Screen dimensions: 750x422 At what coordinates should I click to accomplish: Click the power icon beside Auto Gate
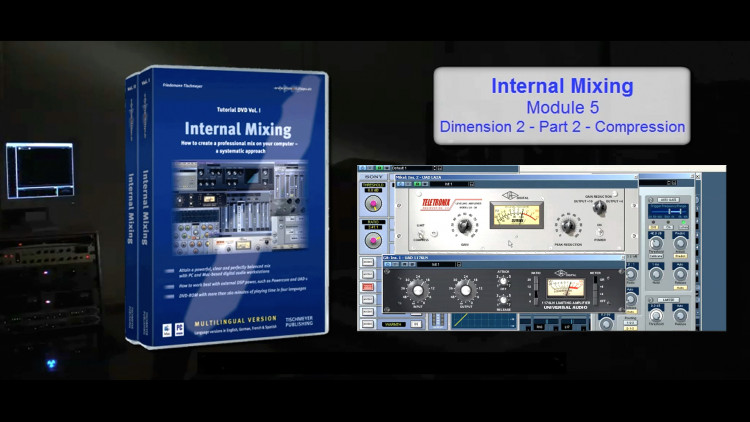pyautogui.click(x=651, y=200)
